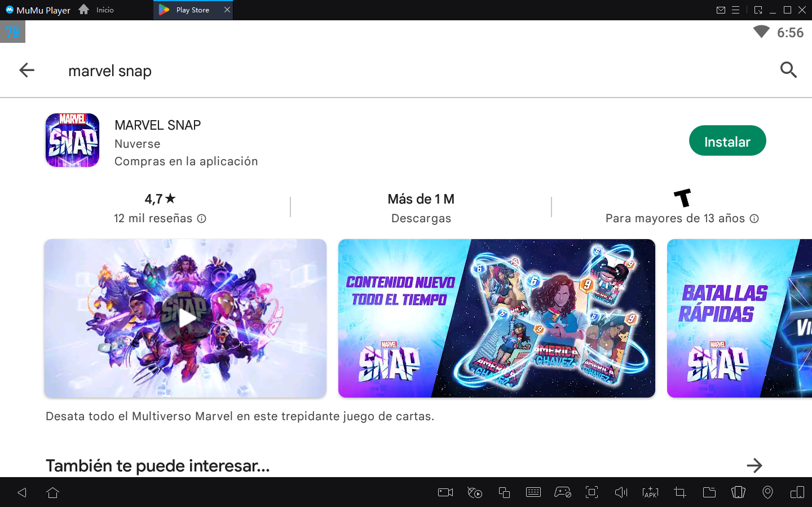Shake device with the phone icon
Screen dimensions: 812x507
pyautogui.click(x=738, y=493)
